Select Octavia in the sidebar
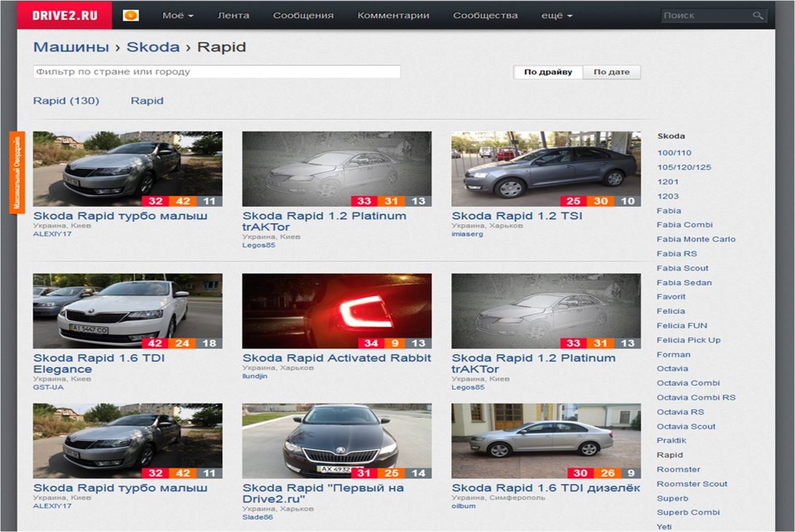795x532 pixels. tap(672, 368)
